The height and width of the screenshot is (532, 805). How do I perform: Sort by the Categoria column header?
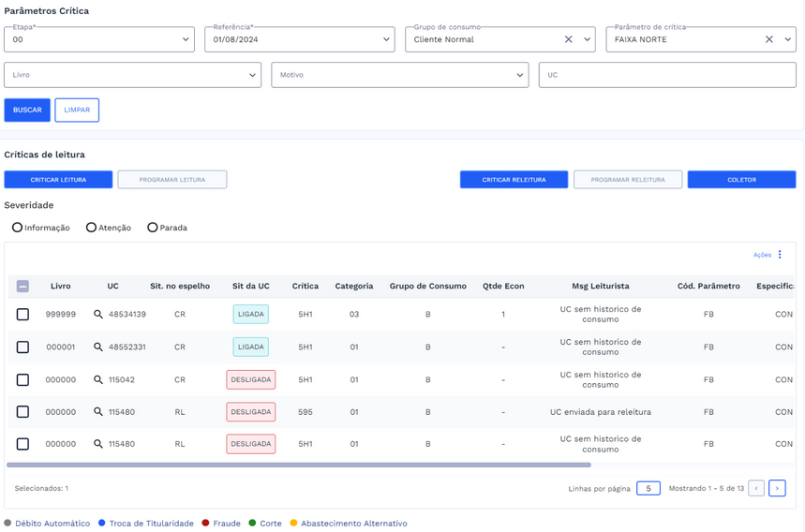pos(353,286)
